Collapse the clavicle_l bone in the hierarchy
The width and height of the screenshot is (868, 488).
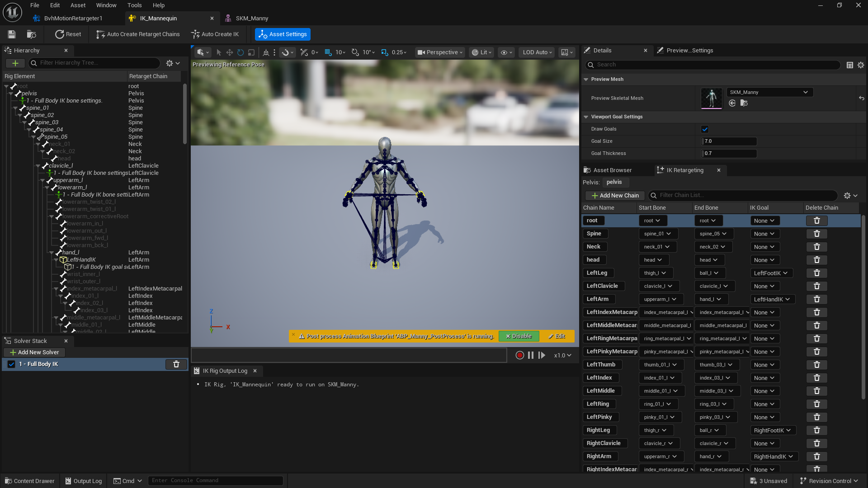pyautogui.click(x=38, y=166)
